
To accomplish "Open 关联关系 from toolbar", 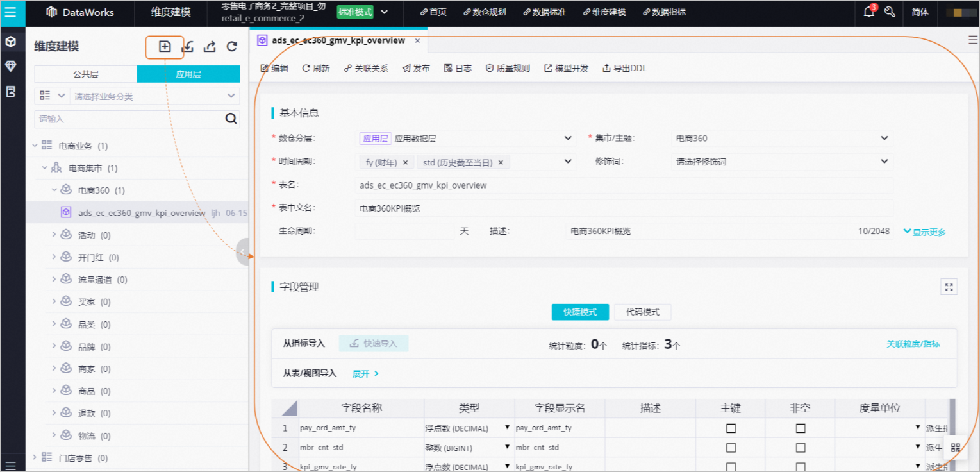I will 366,68.
